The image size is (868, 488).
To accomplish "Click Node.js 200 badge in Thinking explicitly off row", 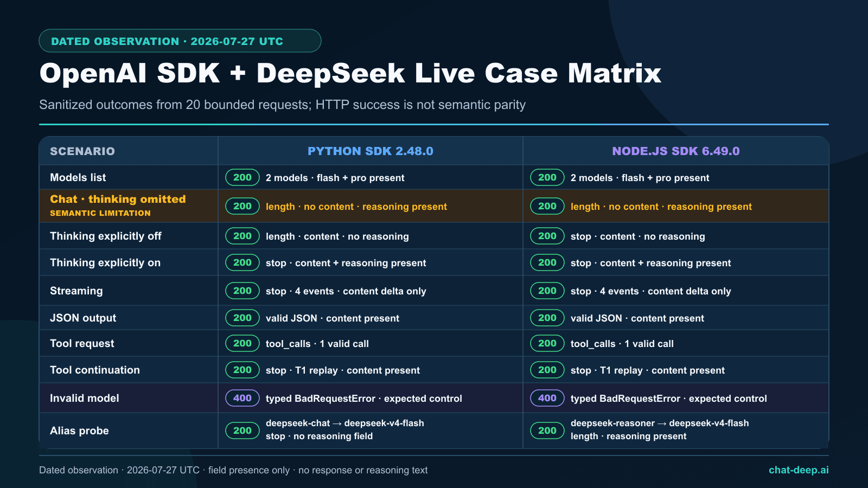I will pos(547,236).
